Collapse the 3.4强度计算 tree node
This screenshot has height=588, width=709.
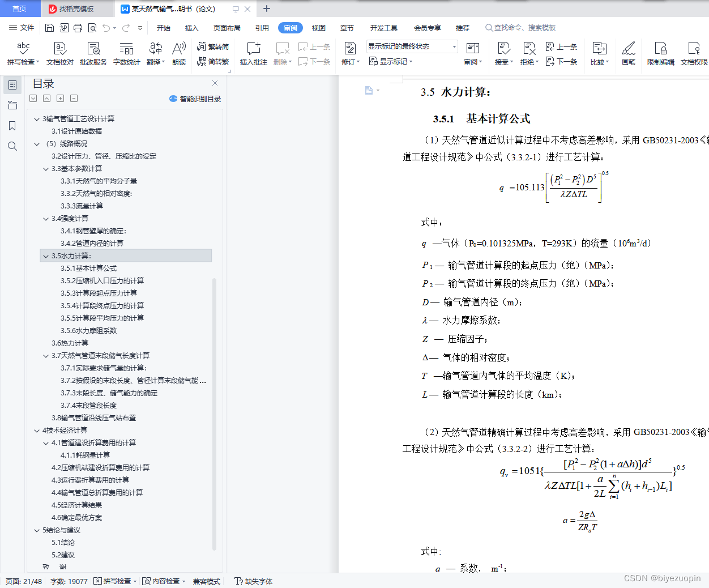46,219
